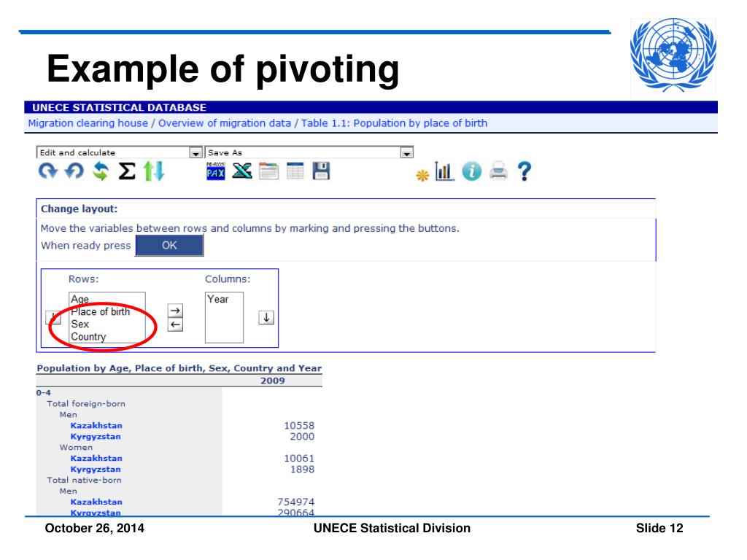Image resolution: width=747 pixels, height=560 pixels.
Task: Expand the 'Save As' dropdown
Action: coord(407,153)
